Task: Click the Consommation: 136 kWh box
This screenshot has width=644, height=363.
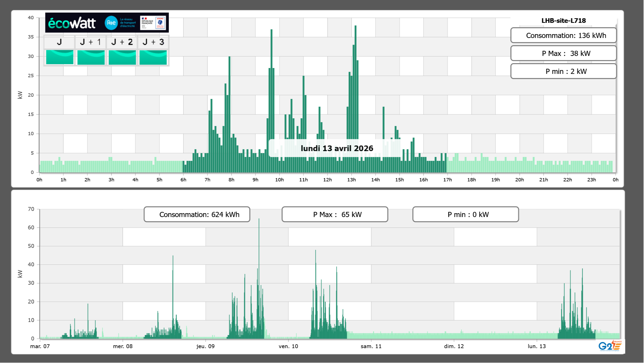Action: 563,35
